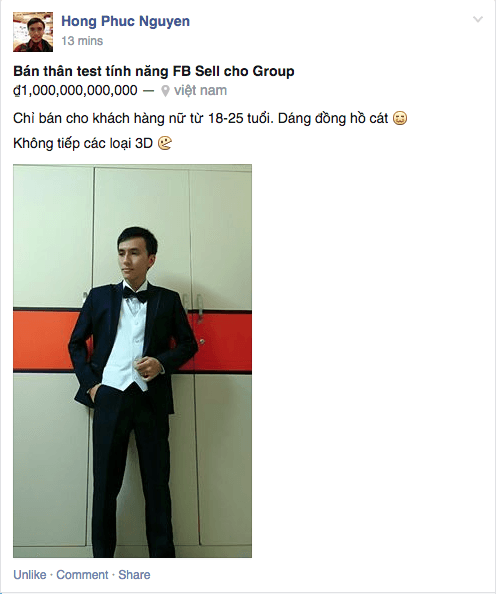Open the việt nam location link
The image size is (496, 594).
coord(200,91)
